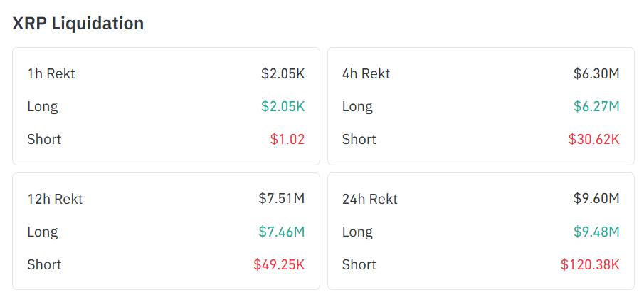
Task: Click the Short label in 24h card
Action: coord(359,264)
